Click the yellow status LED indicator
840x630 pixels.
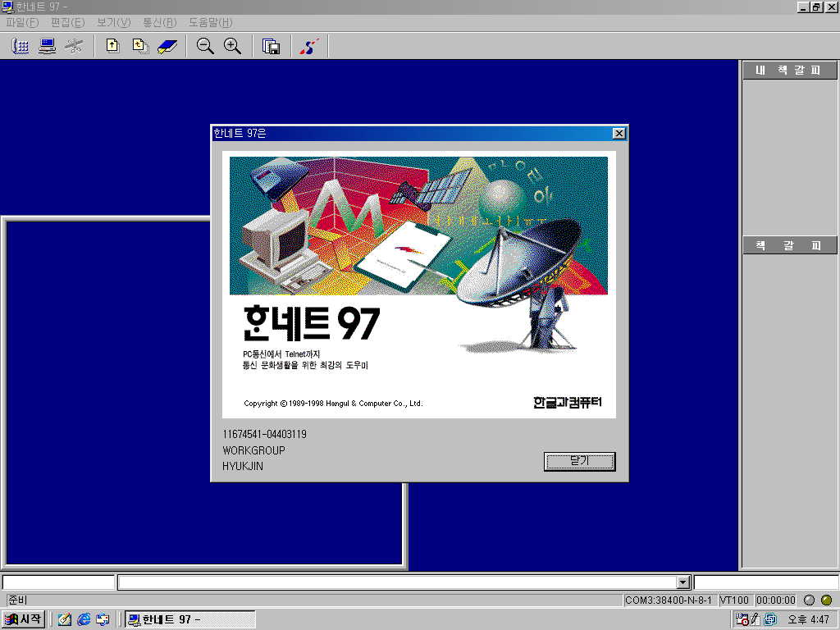pyautogui.click(x=827, y=600)
